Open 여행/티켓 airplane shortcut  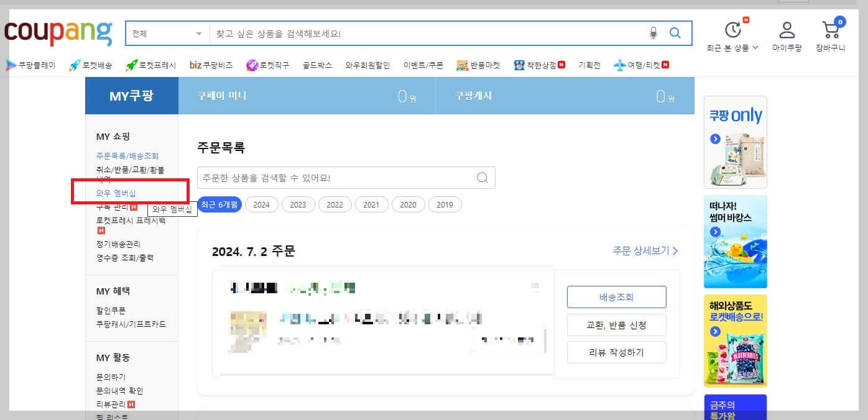(x=641, y=65)
